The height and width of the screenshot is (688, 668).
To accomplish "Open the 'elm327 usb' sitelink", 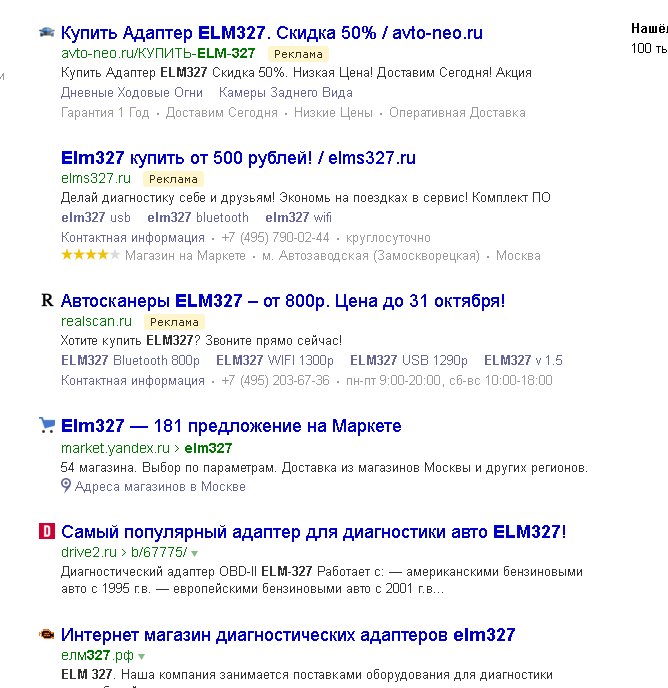I will click(x=96, y=217).
